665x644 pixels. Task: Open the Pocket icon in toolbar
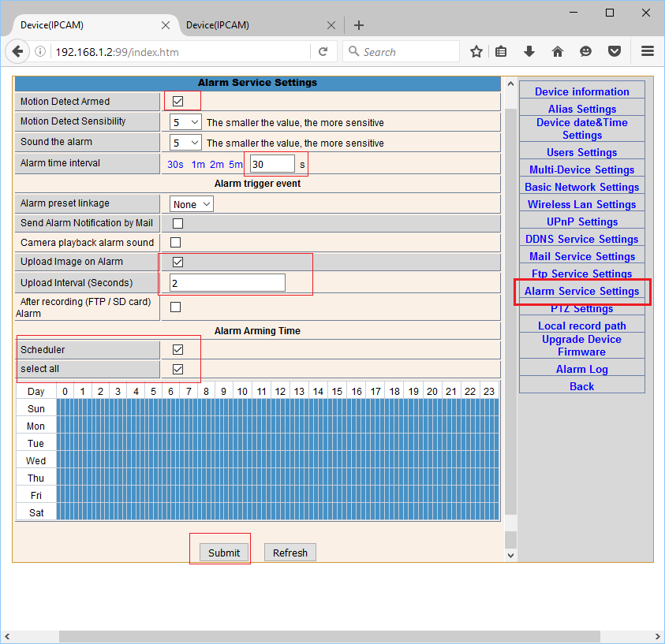click(x=614, y=52)
